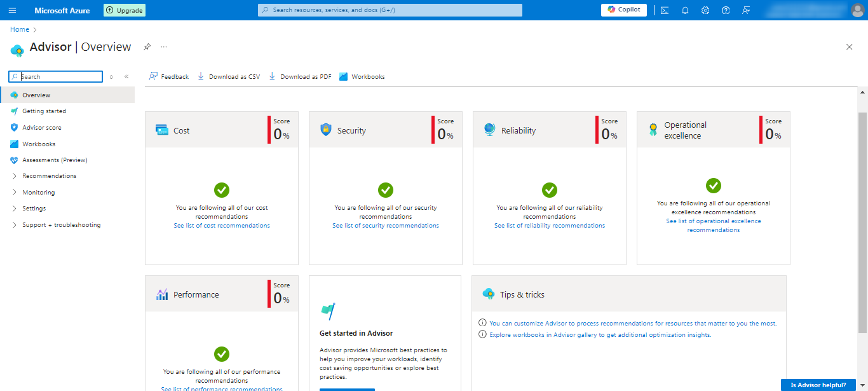This screenshot has width=868, height=391.
Task: Open Cloud Shell from the top bar
Action: pyautogui.click(x=664, y=10)
